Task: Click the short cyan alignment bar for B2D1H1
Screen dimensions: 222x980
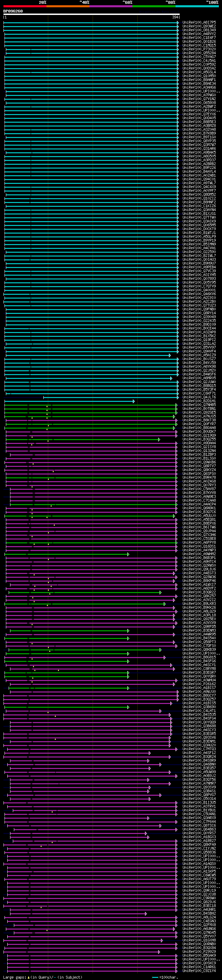Action: pyautogui.click(x=69, y=401)
